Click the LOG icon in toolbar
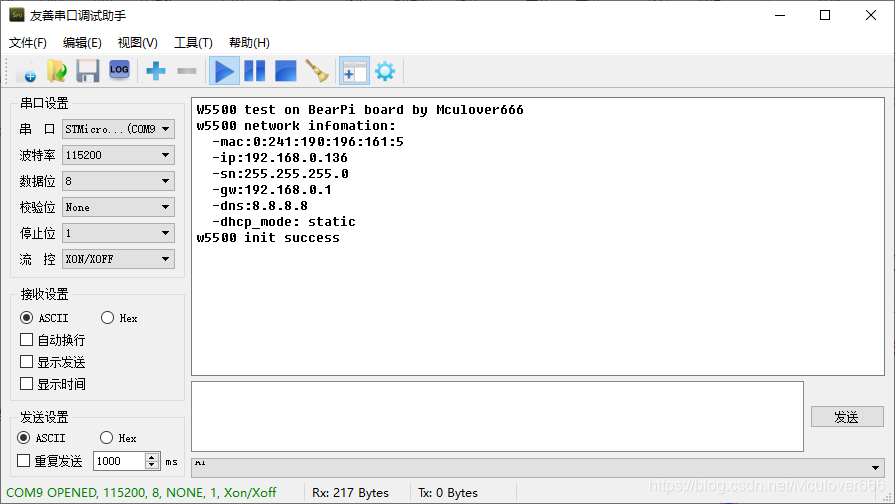Image resolution: width=895 pixels, height=504 pixels. (119, 71)
